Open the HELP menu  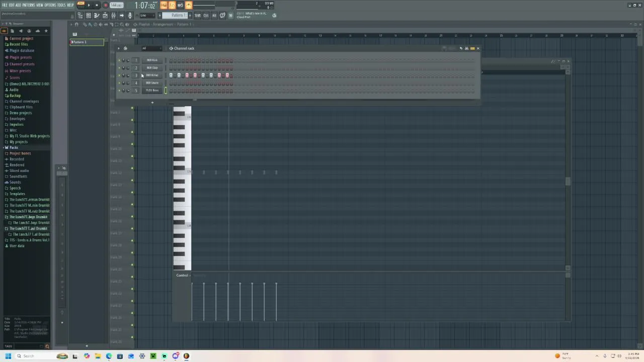tap(70, 5)
